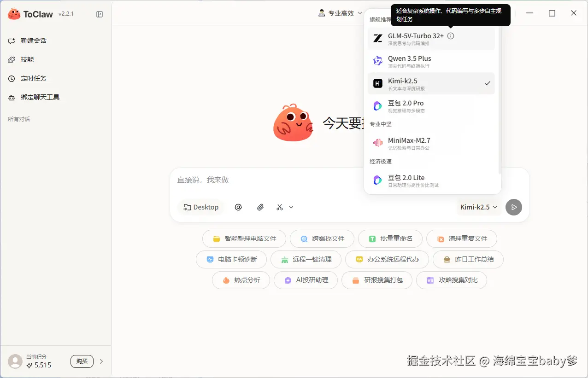Click the Qwen logo icon

coord(378,61)
